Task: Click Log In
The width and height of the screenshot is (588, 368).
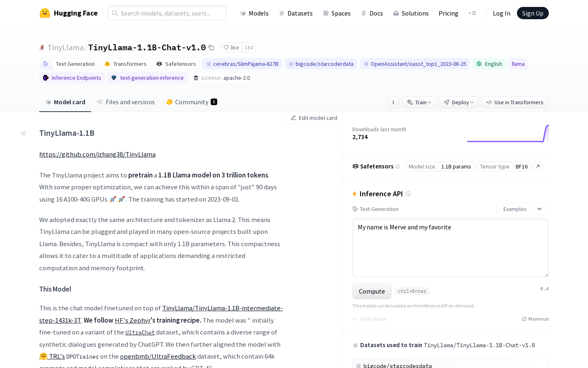Action: (x=501, y=13)
